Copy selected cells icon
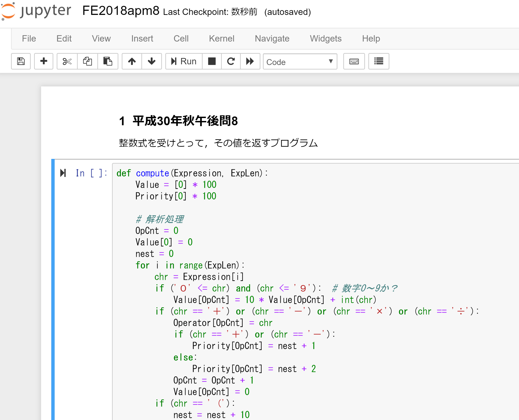The height and width of the screenshot is (420, 519). [87, 61]
